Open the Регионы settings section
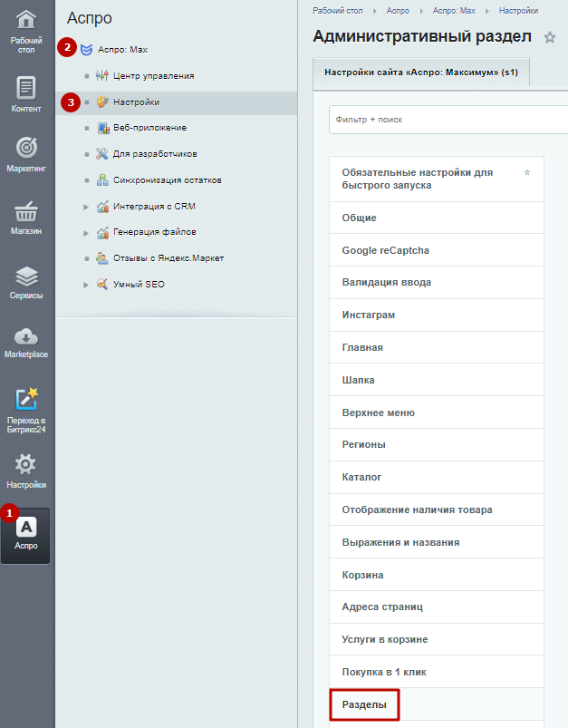This screenshot has height=728, width=568. point(437,444)
